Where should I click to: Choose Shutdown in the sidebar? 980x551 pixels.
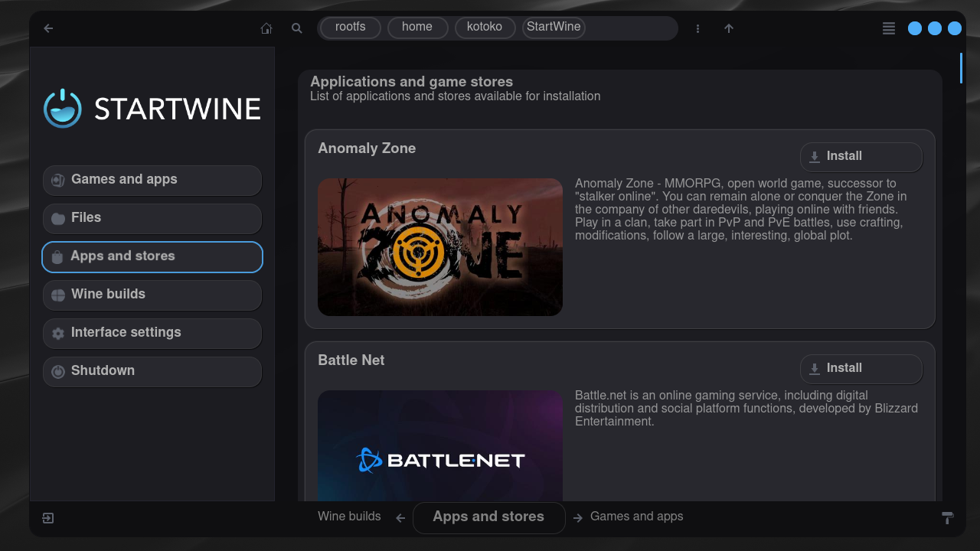(x=152, y=371)
